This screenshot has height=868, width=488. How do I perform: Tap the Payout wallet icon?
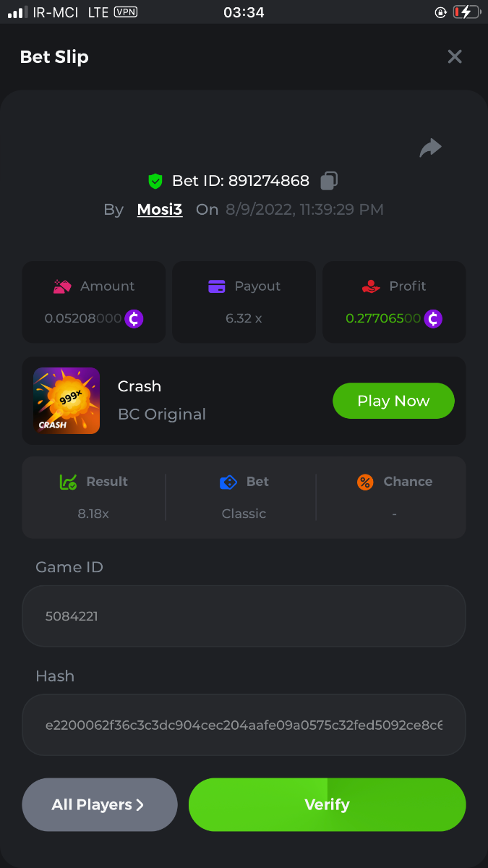[217, 286]
